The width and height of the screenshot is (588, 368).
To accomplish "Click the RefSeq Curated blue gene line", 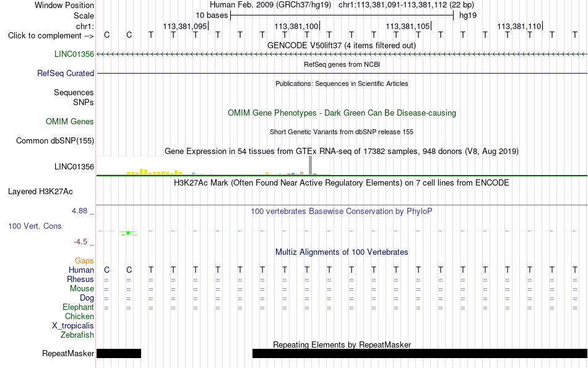I will tap(342, 74).
